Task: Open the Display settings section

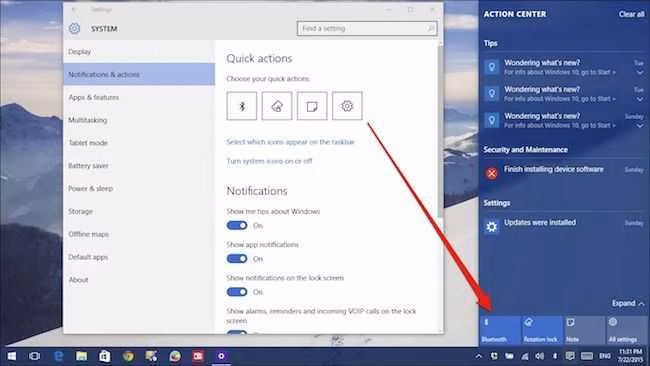Action: pyautogui.click(x=139, y=52)
